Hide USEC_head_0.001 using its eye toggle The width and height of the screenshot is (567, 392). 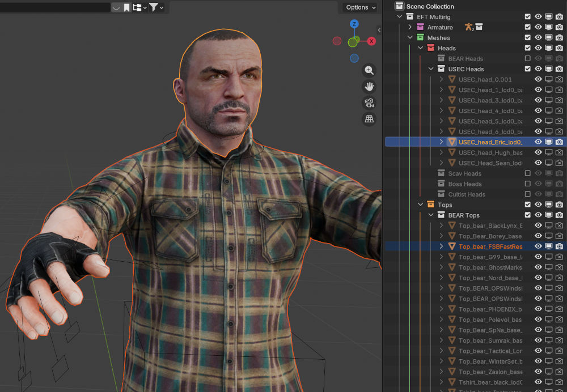tap(538, 79)
